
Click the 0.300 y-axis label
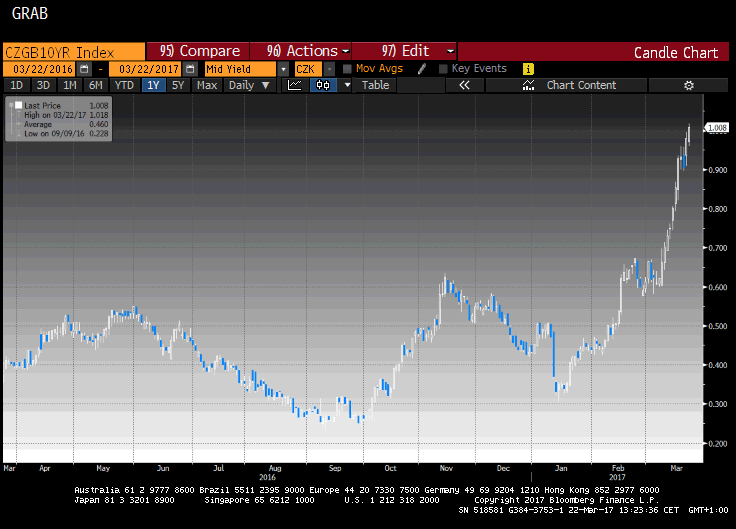[x=718, y=404]
